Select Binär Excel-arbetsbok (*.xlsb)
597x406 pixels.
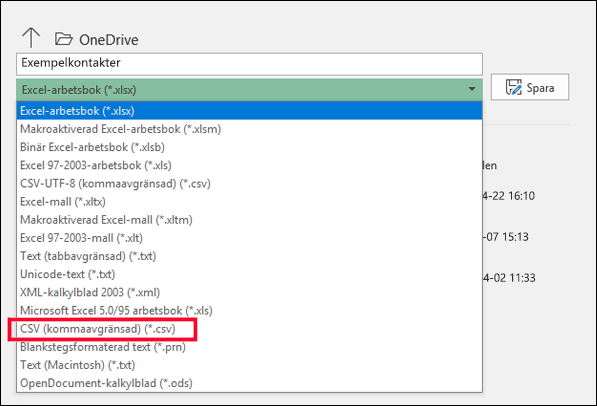tap(249, 147)
